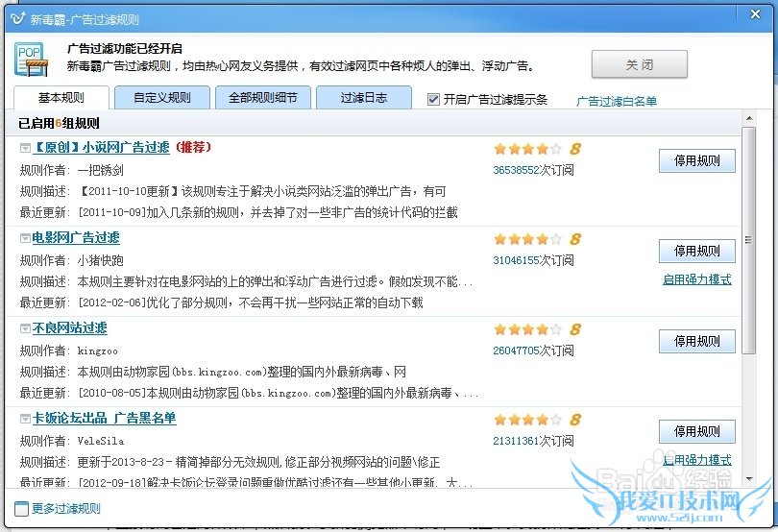Click the scrollbar down arrow
This screenshot has height=532, width=778.
[x=749, y=479]
